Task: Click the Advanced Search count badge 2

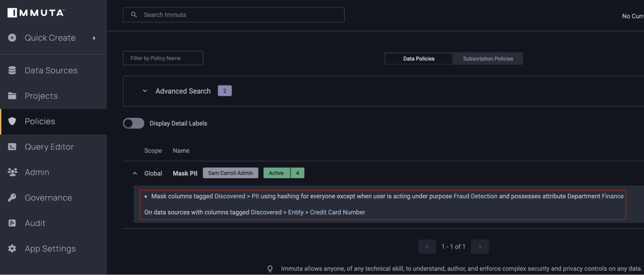Action: coord(225,91)
